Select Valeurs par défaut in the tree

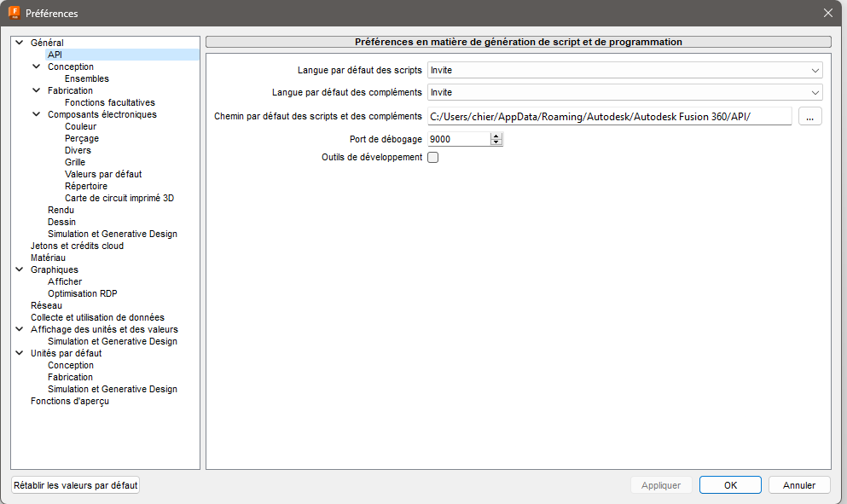103,174
